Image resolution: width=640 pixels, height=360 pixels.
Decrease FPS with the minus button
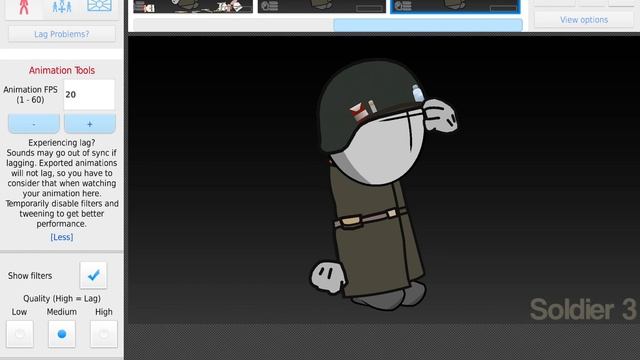click(34, 124)
